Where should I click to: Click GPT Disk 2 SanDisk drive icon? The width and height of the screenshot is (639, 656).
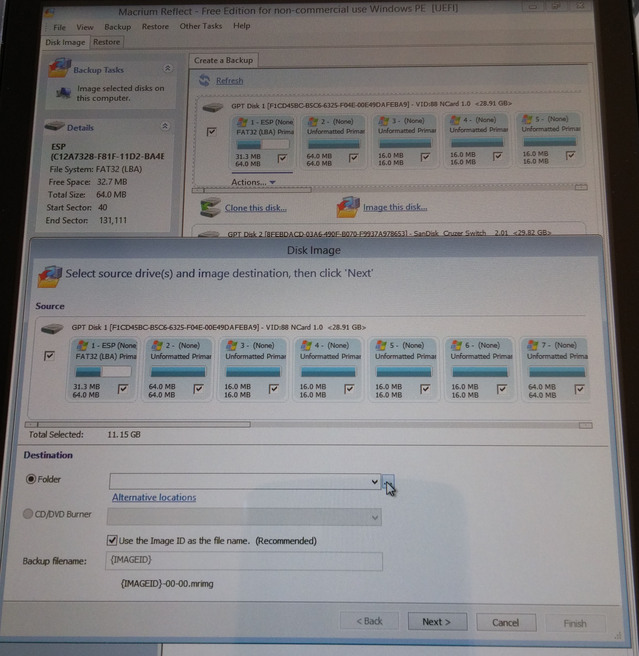tap(209, 234)
